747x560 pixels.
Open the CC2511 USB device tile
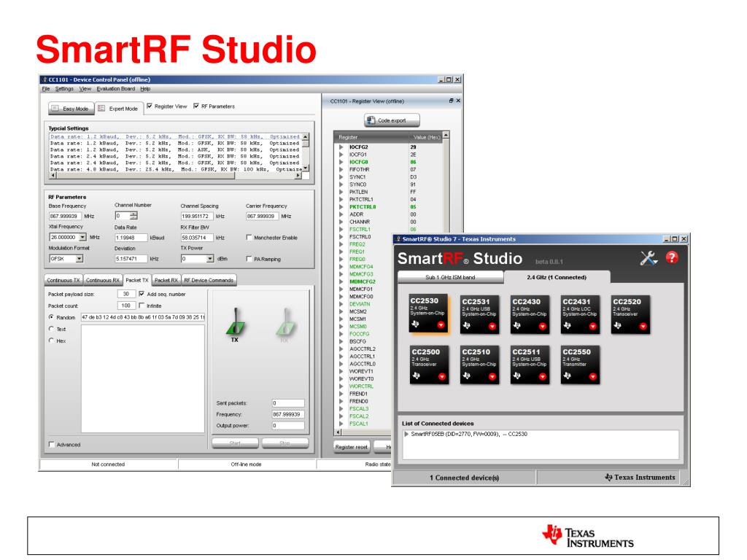(x=530, y=365)
